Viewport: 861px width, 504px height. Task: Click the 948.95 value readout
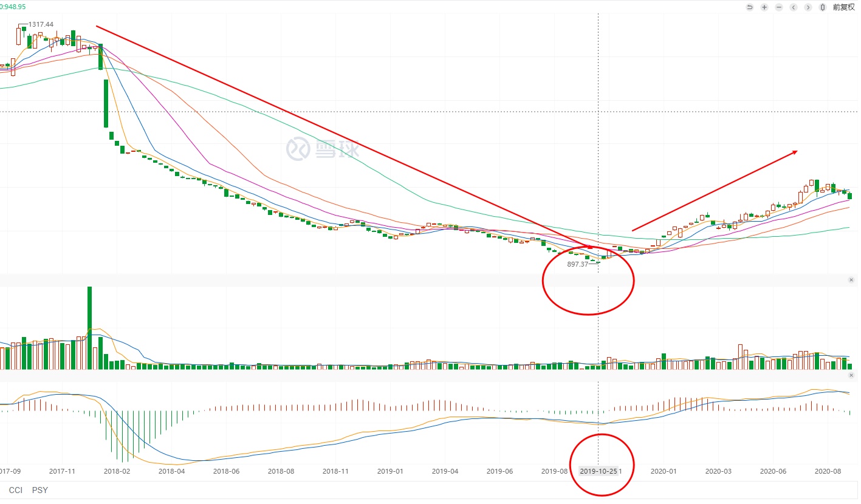[13, 7]
